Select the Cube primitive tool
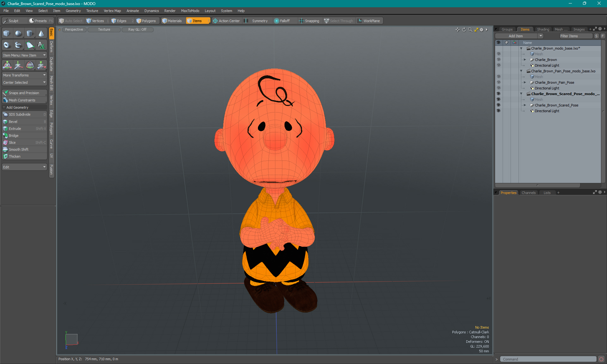This screenshot has width=607, height=364. click(x=7, y=33)
